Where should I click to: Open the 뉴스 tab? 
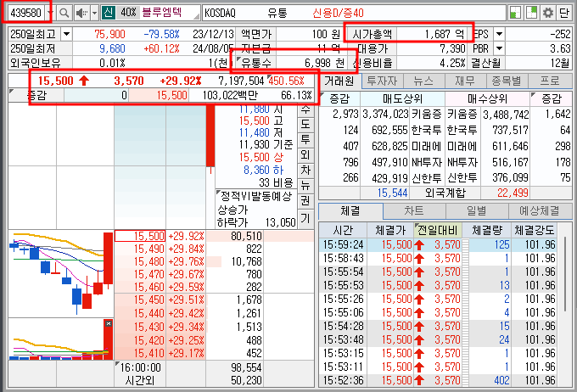(423, 81)
